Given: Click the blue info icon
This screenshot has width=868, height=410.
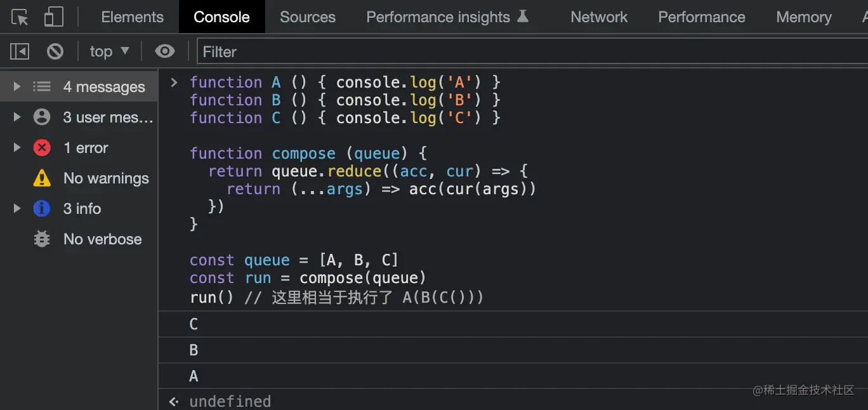Looking at the screenshot, I should (x=42, y=209).
